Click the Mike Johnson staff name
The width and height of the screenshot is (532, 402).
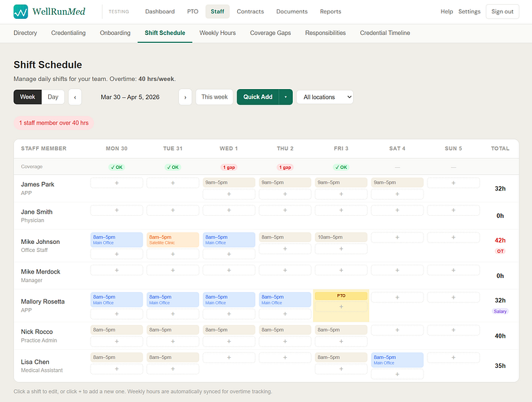point(40,242)
